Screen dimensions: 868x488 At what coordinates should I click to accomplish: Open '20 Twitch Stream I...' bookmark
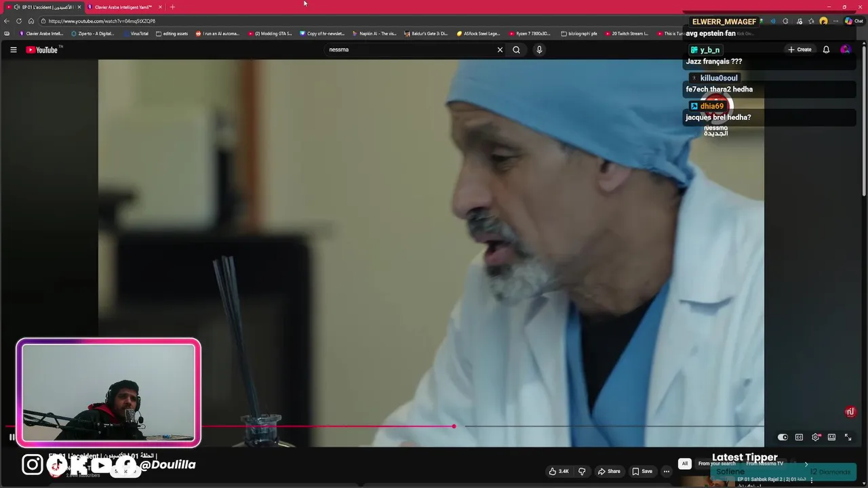pos(627,33)
